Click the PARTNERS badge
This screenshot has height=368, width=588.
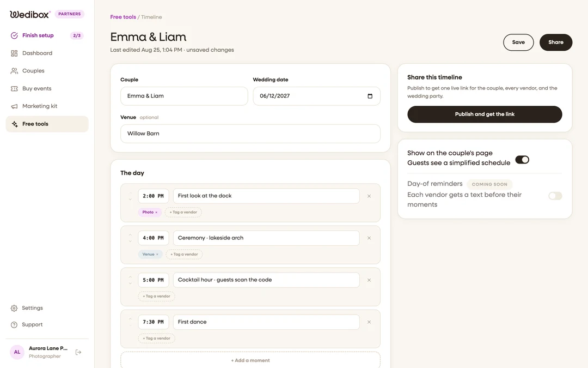click(x=69, y=14)
